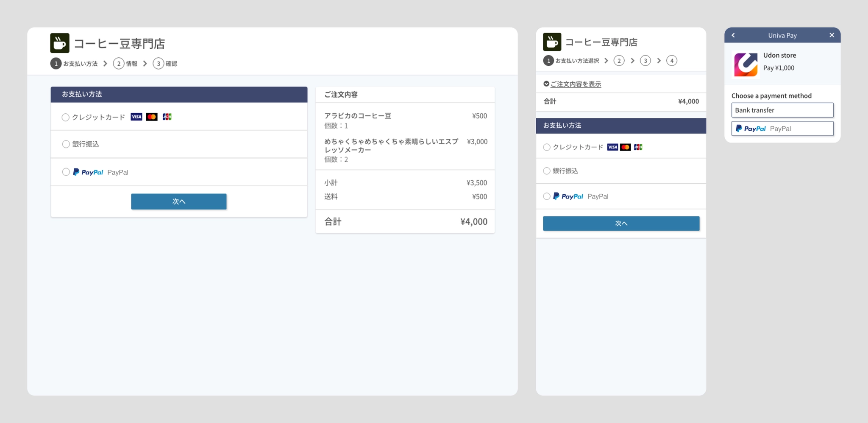The width and height of the screenshot is (868, 423).
Task: Expand ご注文内容を表示 on mobile view
Action: pos(575,84)
